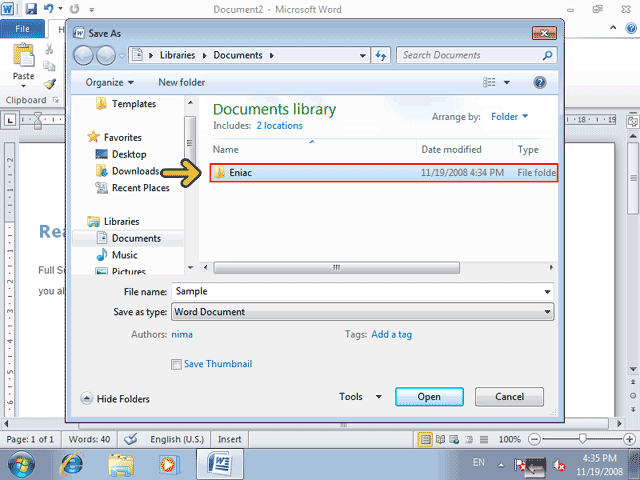The width and height of the screenshot is (640, 480).
Task: Click the Back navigation button in Save As
Action: point(83,56)
